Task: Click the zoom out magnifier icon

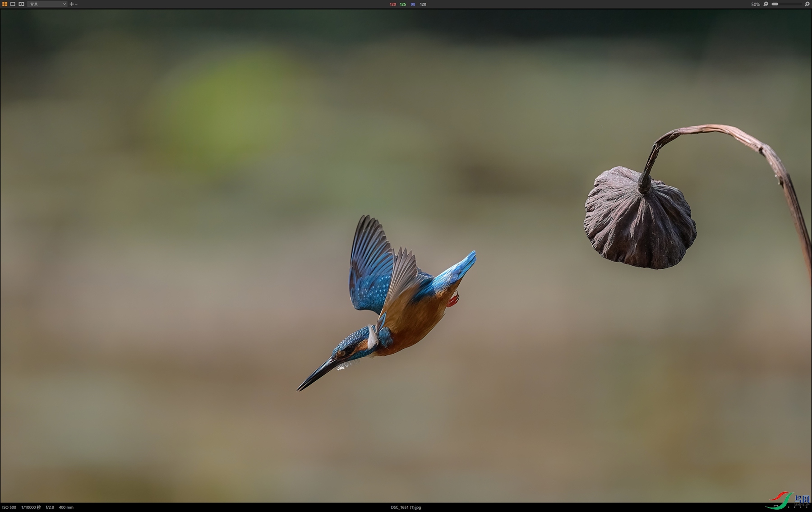Action: click(x=766, y=4)
